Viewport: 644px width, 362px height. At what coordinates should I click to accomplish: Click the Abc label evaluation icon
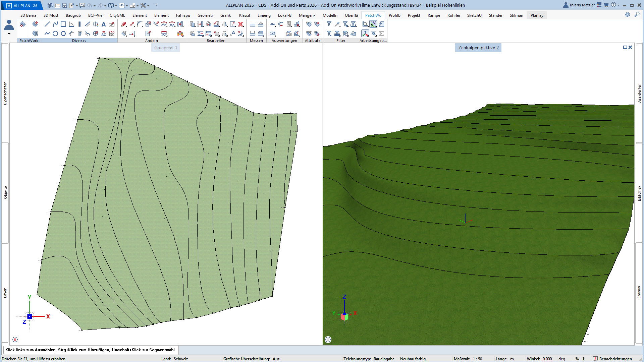[x=273, y=24]
